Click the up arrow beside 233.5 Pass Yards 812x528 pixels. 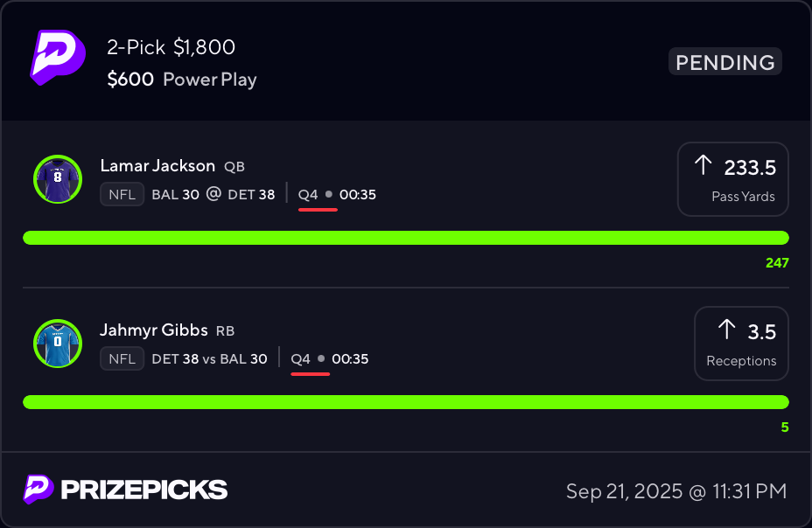(x=703, y=166)
